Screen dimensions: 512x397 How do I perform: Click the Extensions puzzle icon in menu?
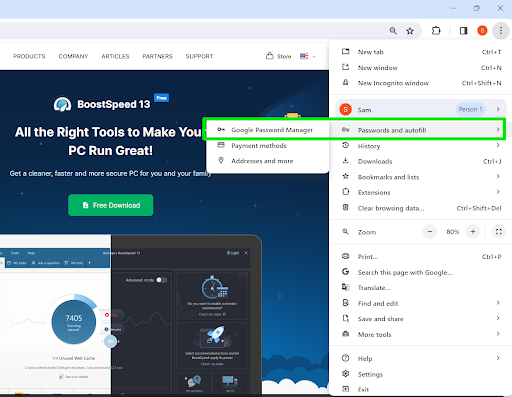coord(346,192)
